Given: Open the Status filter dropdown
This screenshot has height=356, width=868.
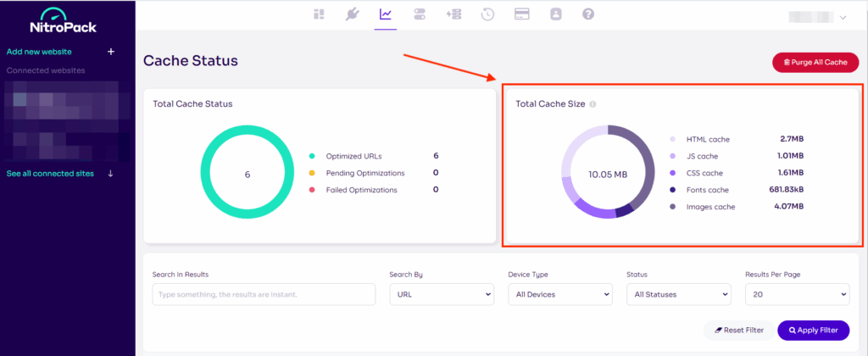Looking at the screenshot, I should (x=677, y=294).
